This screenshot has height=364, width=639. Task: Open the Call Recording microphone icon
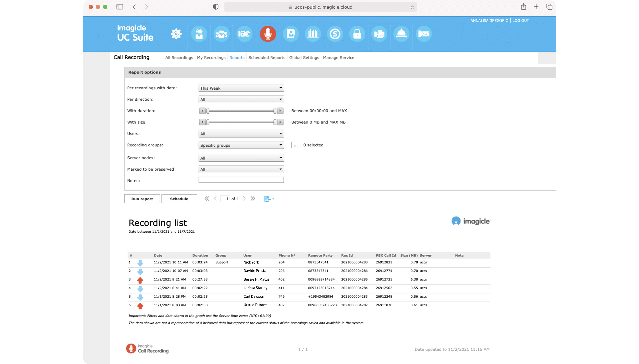268,34
